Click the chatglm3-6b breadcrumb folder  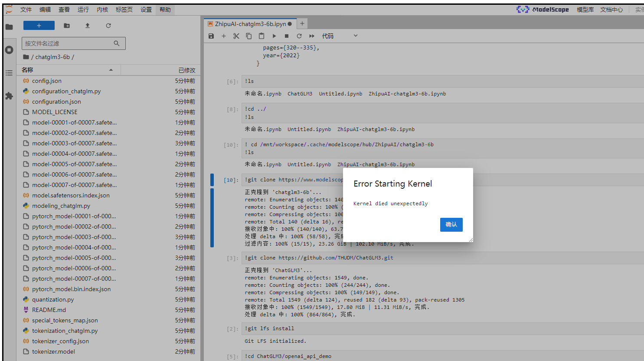tap(52, 57)
